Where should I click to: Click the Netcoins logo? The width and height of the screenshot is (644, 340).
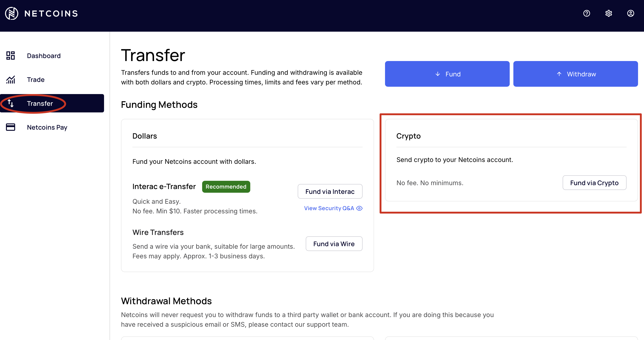(41, 13)
